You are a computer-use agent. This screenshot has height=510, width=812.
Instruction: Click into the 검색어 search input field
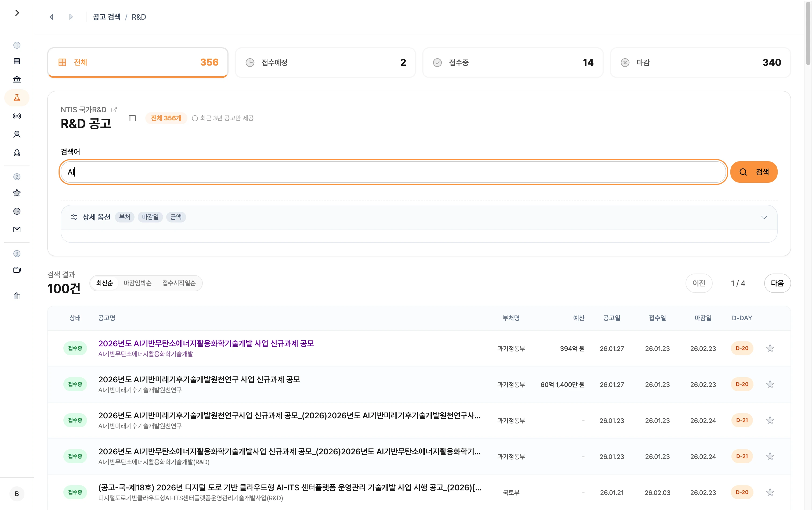pyautogui.click(x=393, y=172)
